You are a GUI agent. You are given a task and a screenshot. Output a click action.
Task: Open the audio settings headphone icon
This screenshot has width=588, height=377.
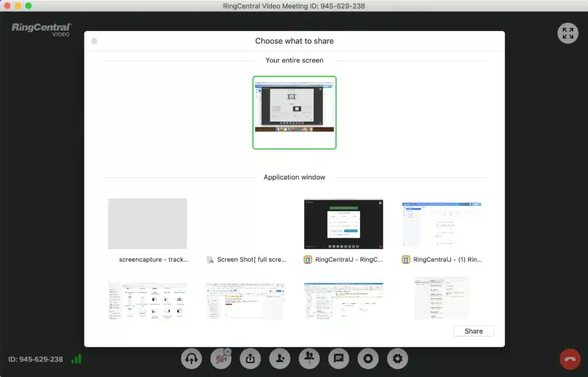[x=192, y=359]
